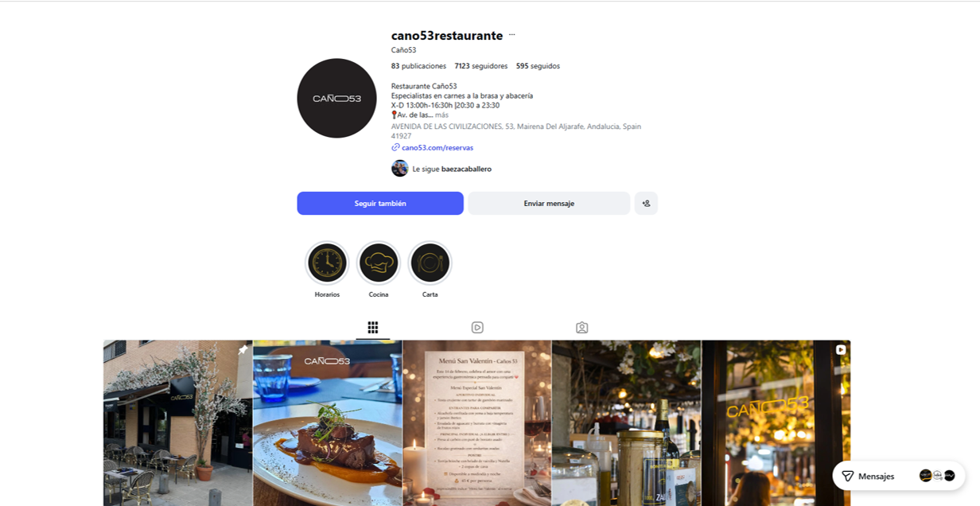Click the Caño53 profile picture
This screenshot has width=980, height=506.
coord(336,98)
